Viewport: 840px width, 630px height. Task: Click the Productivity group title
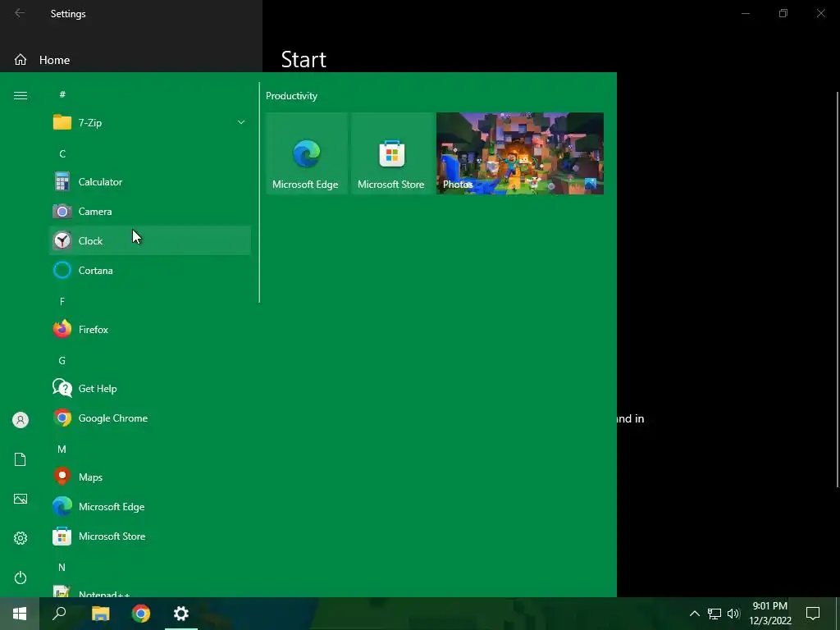pyautogui.click(x=291, y=96)
